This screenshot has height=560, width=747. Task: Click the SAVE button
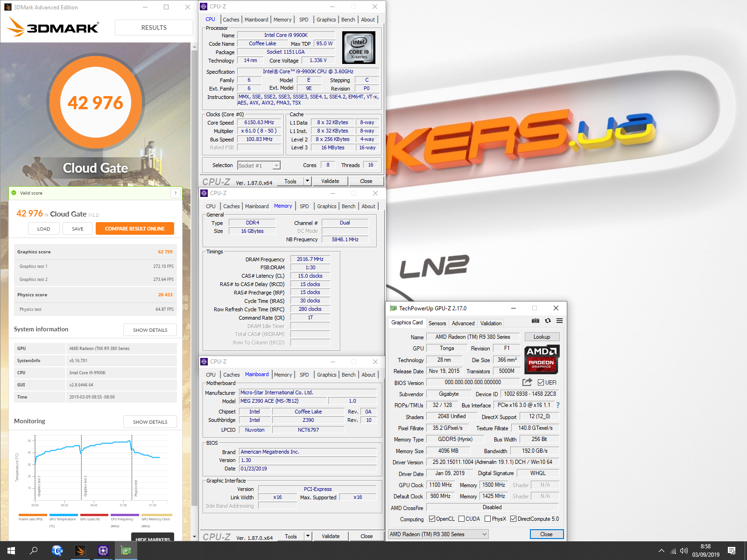[78, 229]
